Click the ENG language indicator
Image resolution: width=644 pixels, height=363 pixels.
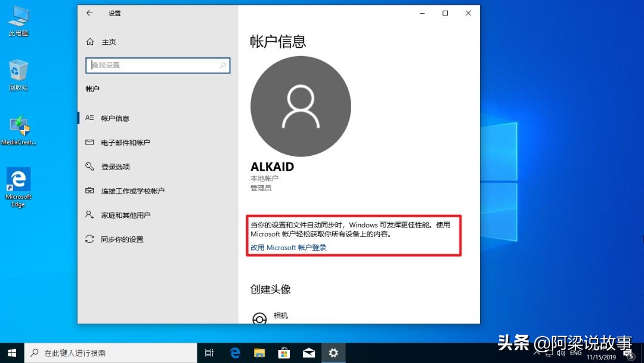pyautogui.click(x=576, y=353)
